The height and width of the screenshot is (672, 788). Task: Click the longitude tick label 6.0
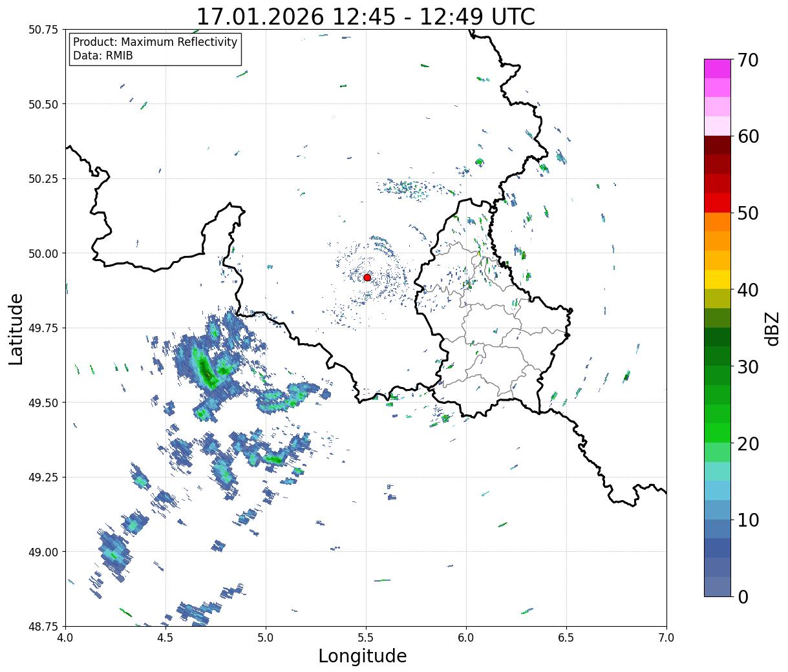coord(466,638)
